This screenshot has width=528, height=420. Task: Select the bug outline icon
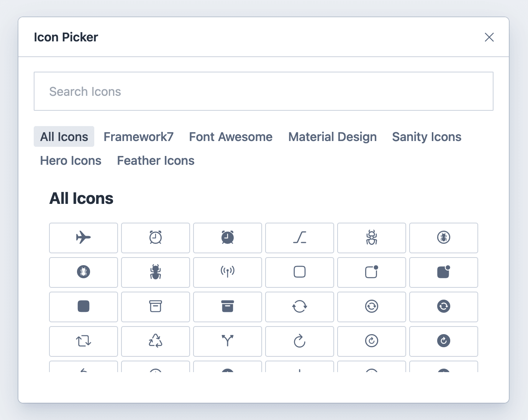click(x=371, y=238)
